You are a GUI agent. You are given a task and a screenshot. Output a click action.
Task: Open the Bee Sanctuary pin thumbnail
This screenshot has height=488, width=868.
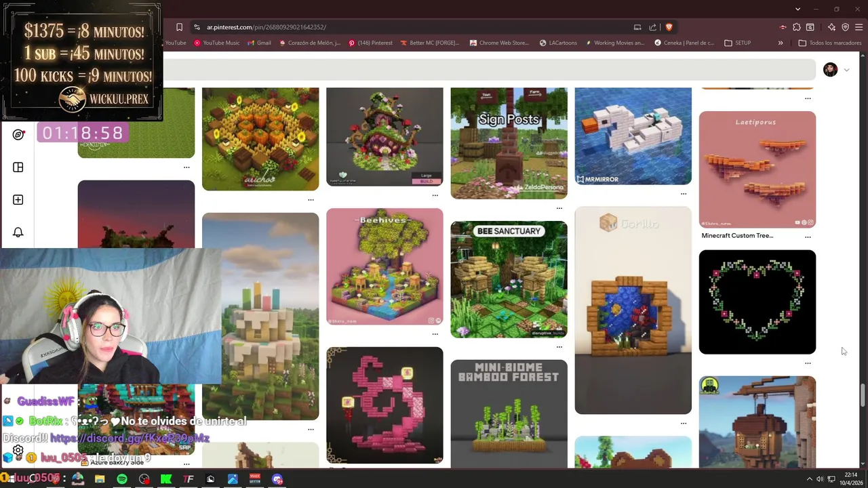(x=509, y=279)
